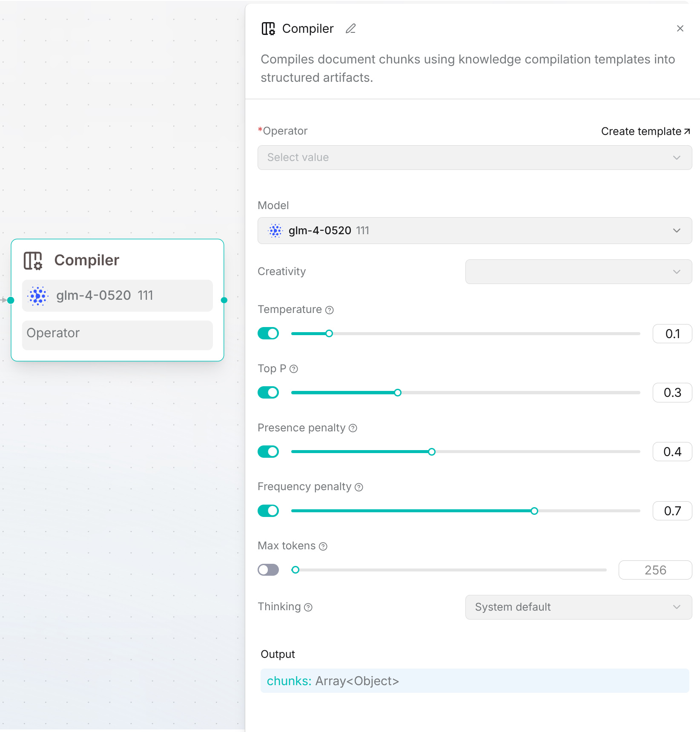Click the Max tokens value field 256
Screen dimensions: 700x732
click(x=655, y=570)
